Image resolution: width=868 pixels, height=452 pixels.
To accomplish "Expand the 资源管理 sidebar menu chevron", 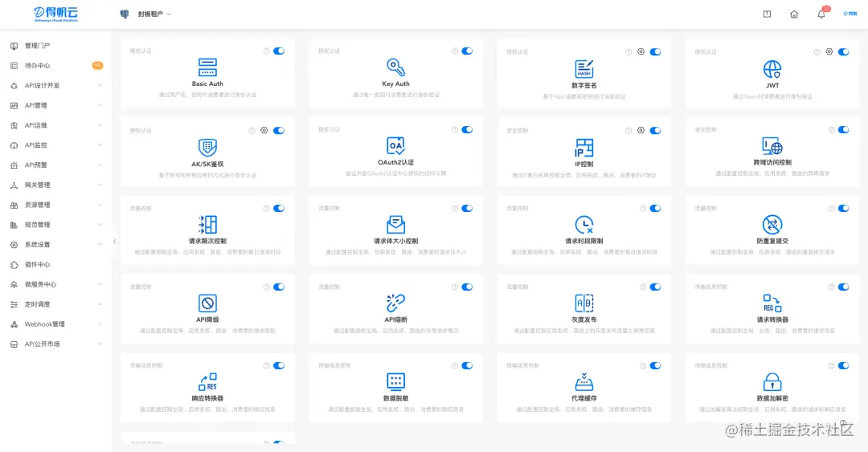I will coord(100,205).
